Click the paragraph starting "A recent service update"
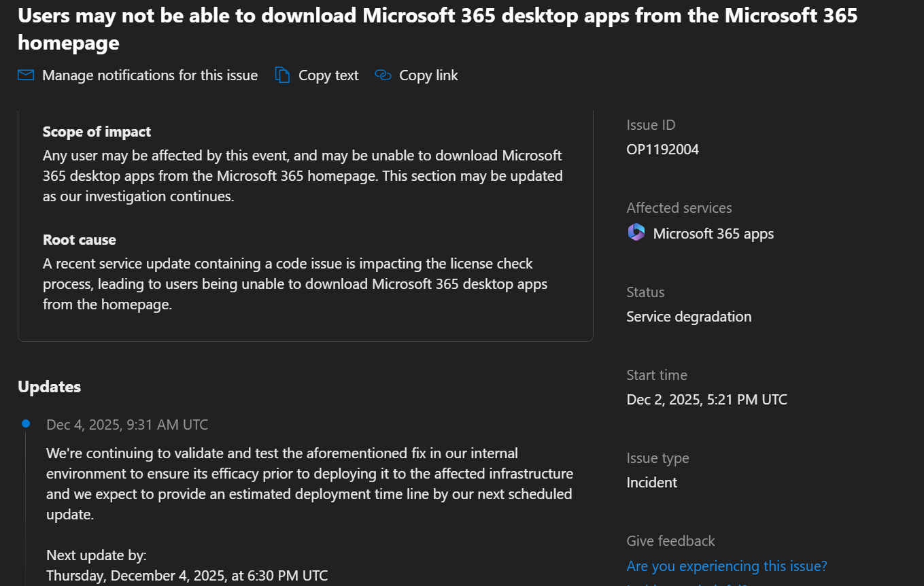924x586 pixels. (295, 284)
